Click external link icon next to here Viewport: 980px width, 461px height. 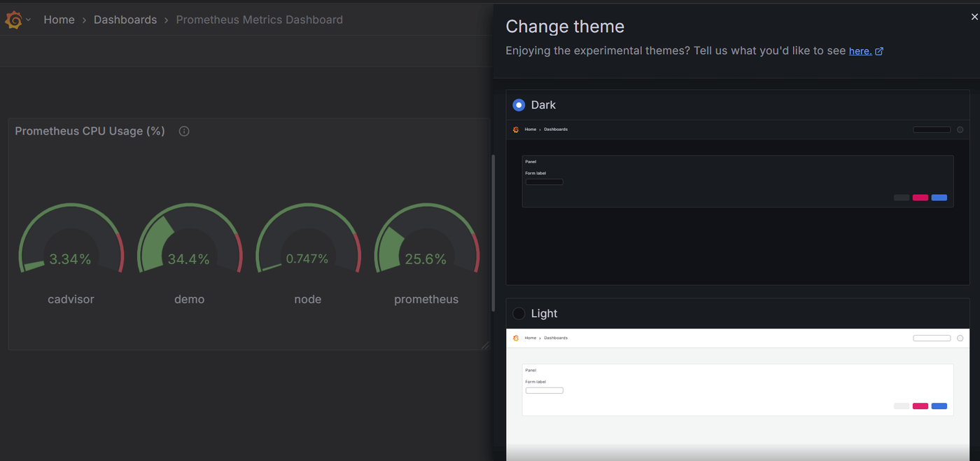point(879,51)
